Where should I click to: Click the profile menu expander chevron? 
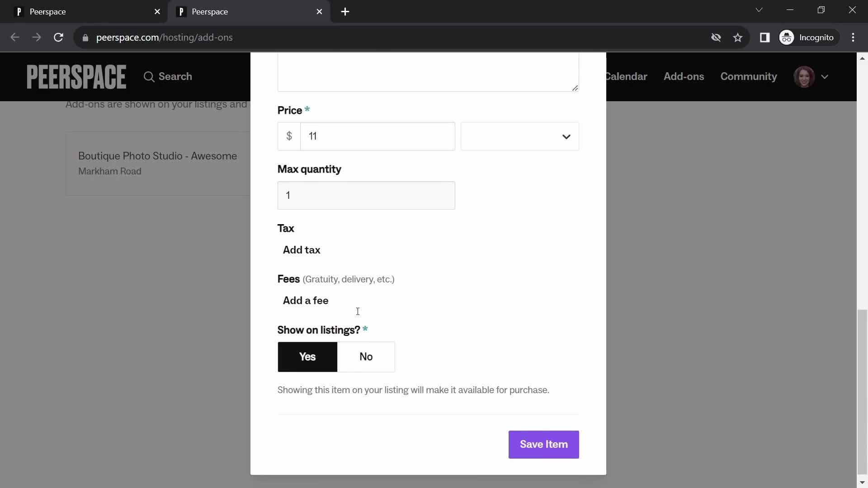pyautogui.click(x=825, y=76)
